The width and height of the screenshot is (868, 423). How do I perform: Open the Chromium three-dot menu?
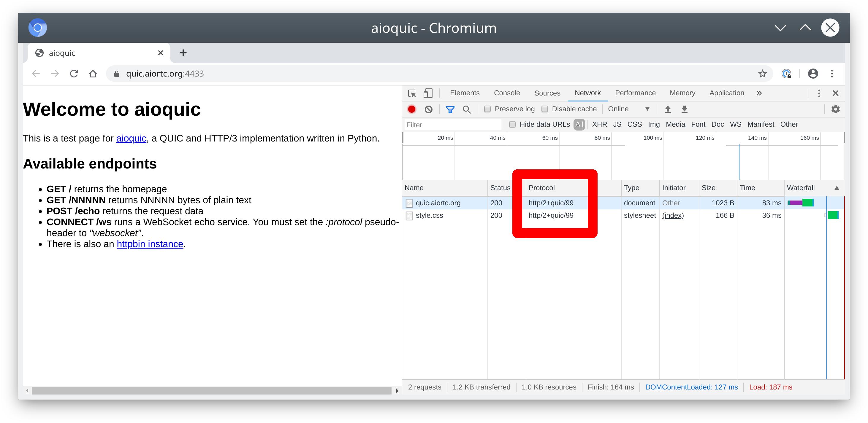tap(832, 74)
